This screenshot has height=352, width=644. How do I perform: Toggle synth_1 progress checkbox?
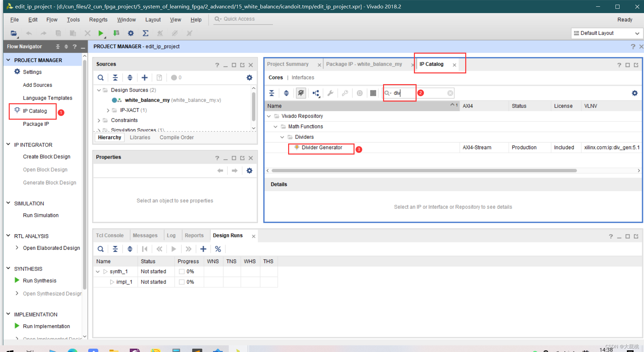point(182,272)
